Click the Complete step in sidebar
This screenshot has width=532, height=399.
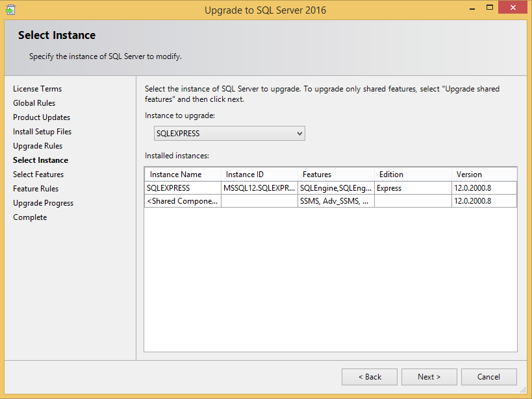click(30, 217)
